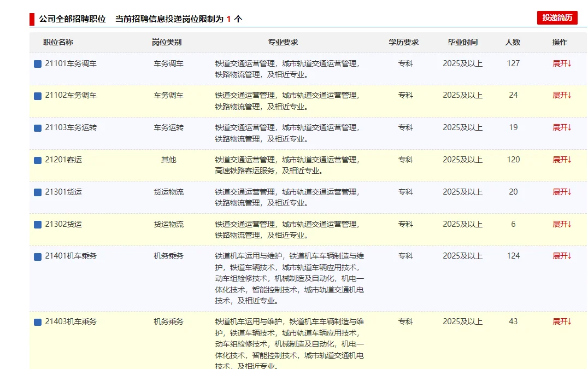This screenshot has width=588, height=369.
Task: Click the red 投递简历 button
Action: 558,17
